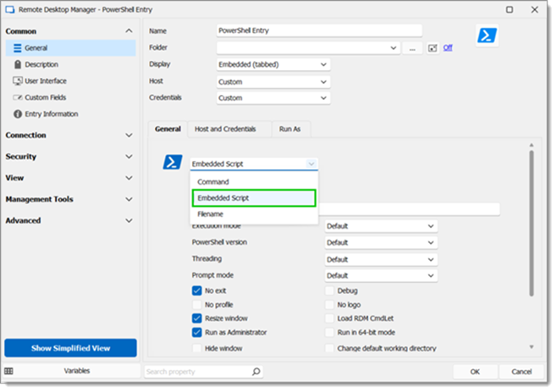The width and height of the screenshot is (556, 392).
Task: Click the Off link
Action: (x=448, y=47)
